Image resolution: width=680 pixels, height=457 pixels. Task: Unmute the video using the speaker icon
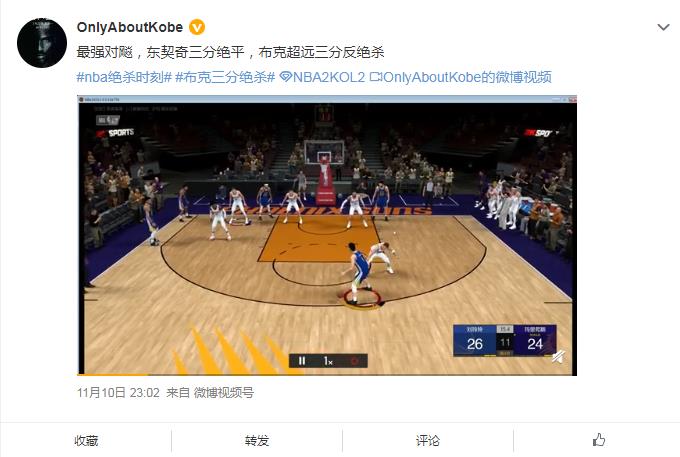pos(559,357)
